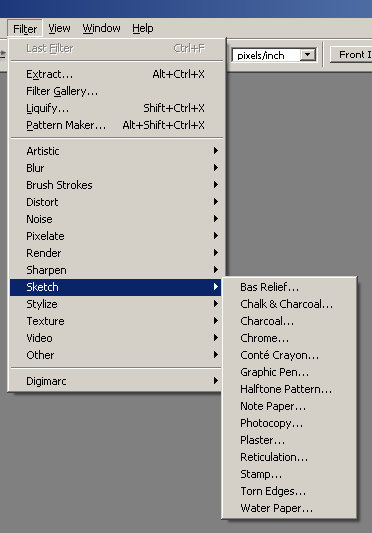Screen dimensions: 372x533
Task: Apply the Chalk & Charcoal… filter
Action: coord(289,304)
